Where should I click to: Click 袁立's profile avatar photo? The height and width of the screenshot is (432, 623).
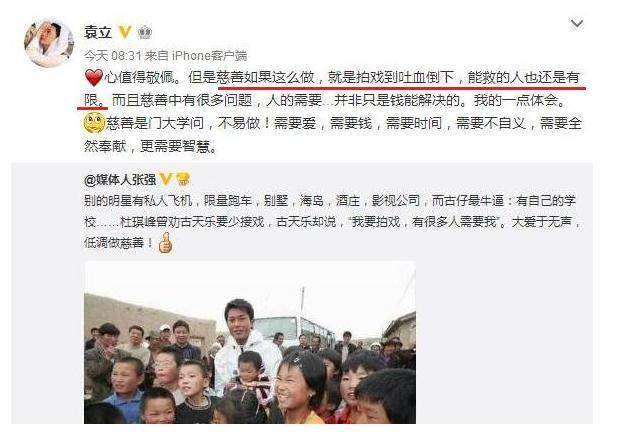pyautogui.click(x=49, y=43)
